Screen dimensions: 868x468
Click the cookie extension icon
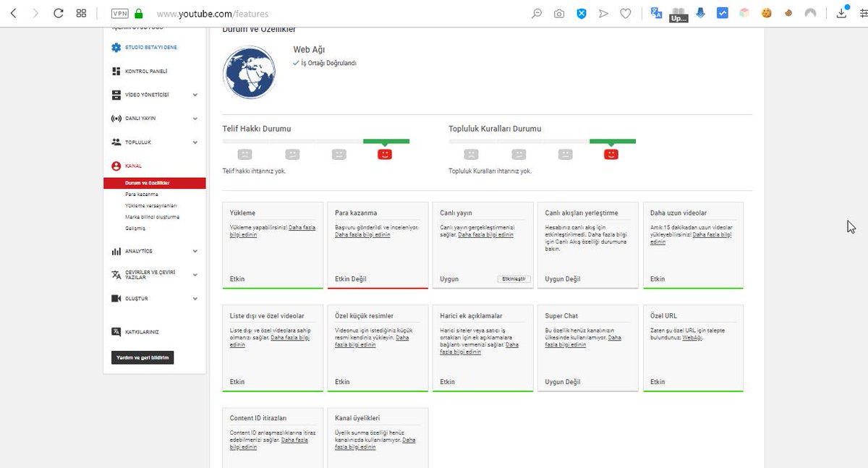(767, 13)
